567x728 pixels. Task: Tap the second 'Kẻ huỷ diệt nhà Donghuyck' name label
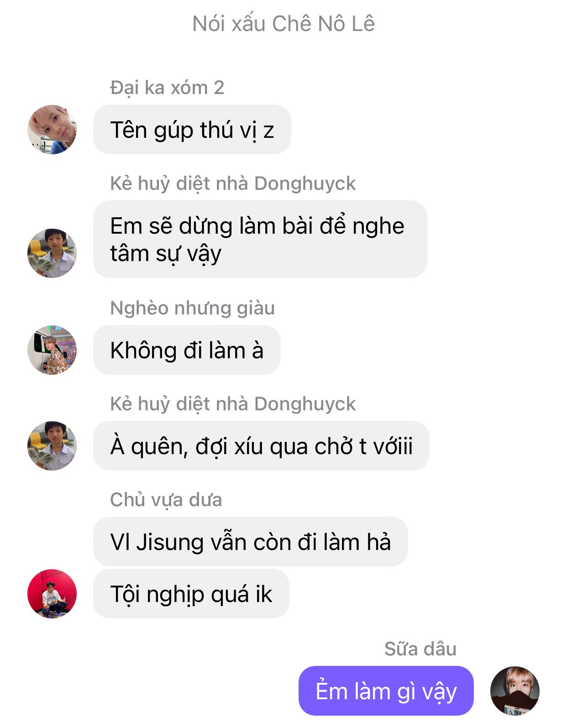pyautogui.click(x=233, y=404)
